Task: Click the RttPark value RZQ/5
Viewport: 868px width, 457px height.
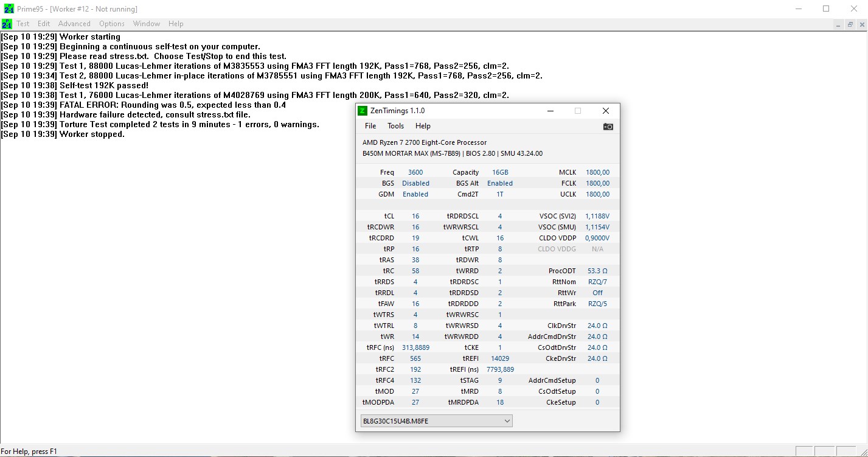Action: point(597,304)
